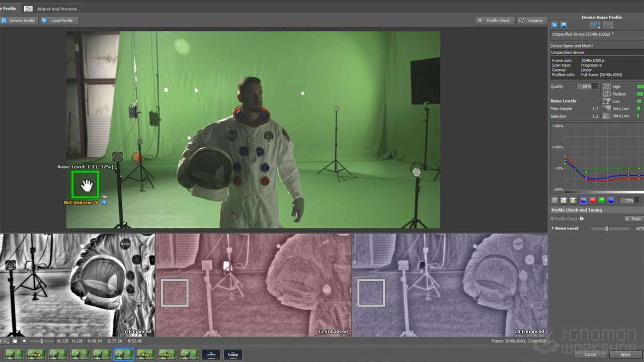The height and width of the screenshot is (362, 644).
Task: Switch to the Adjust and Preview tab
Action: coord(52,9)
